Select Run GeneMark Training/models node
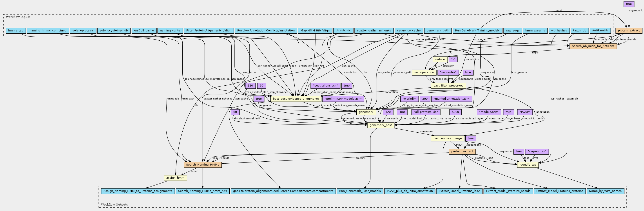Viewport: 644px width, 211px height. pos(477,31)
